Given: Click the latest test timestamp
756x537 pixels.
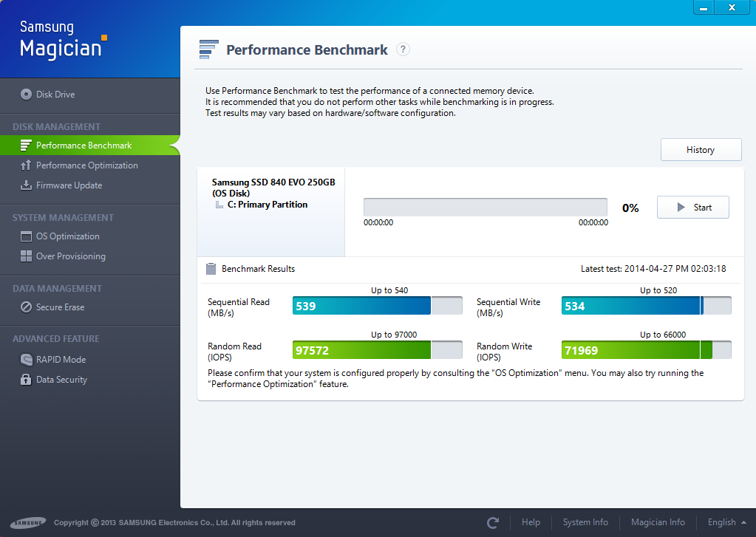Looking at the screenshot, I should point(653,269).
